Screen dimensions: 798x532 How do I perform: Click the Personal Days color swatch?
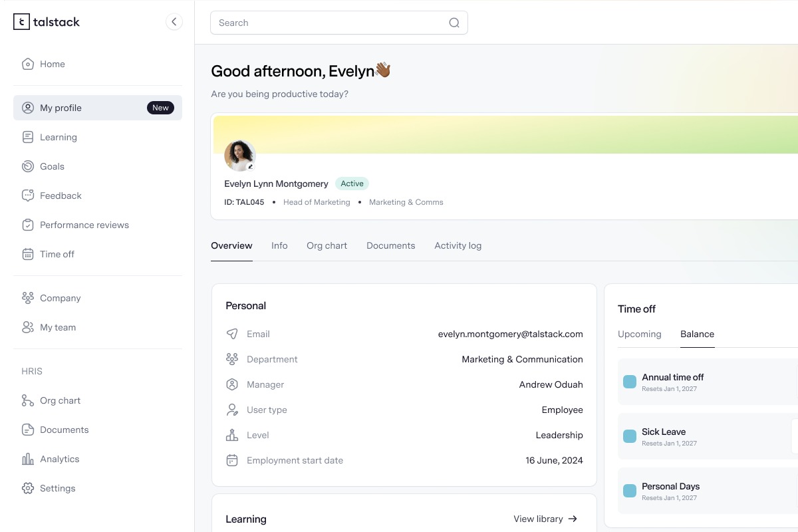click(x=629, y=491)
